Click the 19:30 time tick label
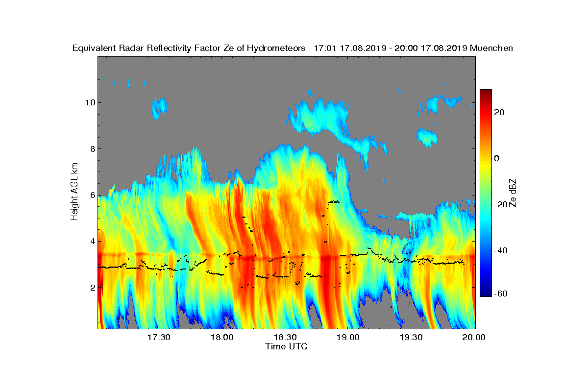The width and height of the screenshot is (588, 392). coord(411,337)
